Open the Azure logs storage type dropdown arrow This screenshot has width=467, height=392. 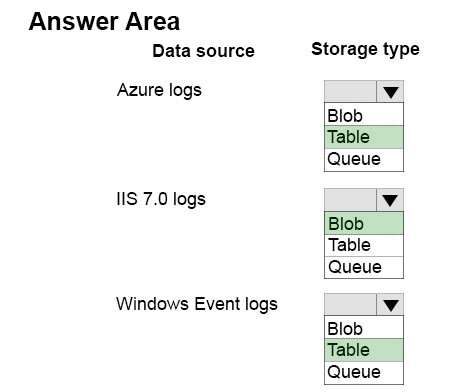(390, 91)
